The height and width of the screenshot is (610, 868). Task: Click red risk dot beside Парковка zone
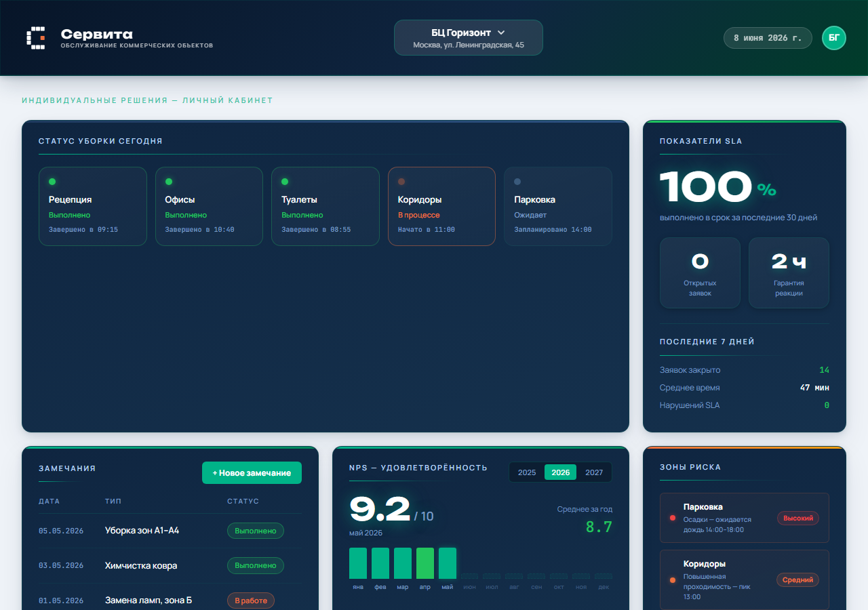tap(673, 518)
